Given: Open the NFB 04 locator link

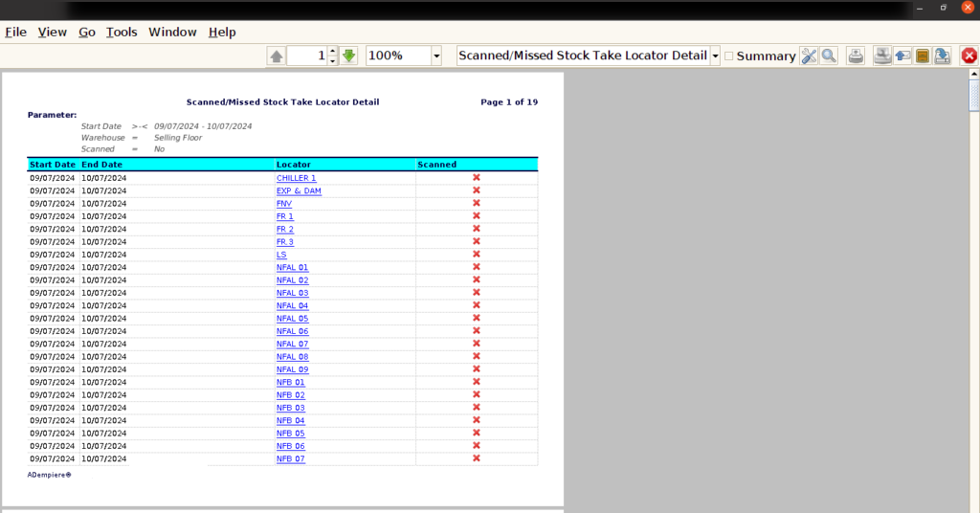Looking at the screenshot, I should [x=291, y=420].
